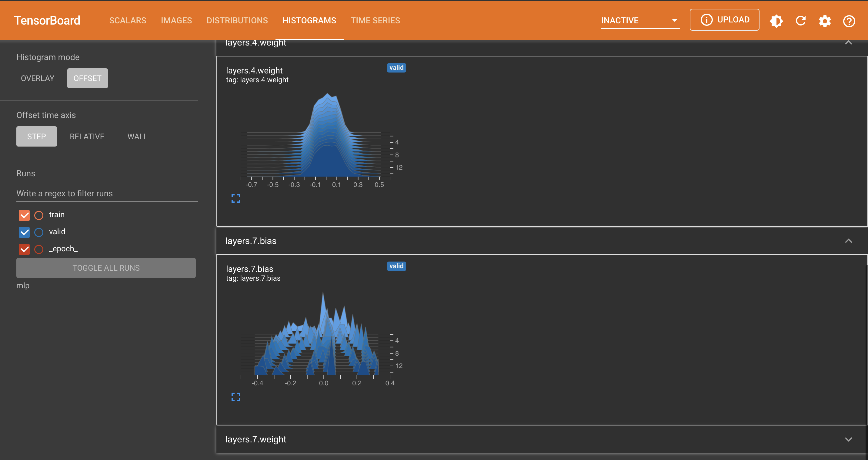Viewport: 868px width, 460px height.
Task: Uncheck the valid run
Action: (24, 232)
